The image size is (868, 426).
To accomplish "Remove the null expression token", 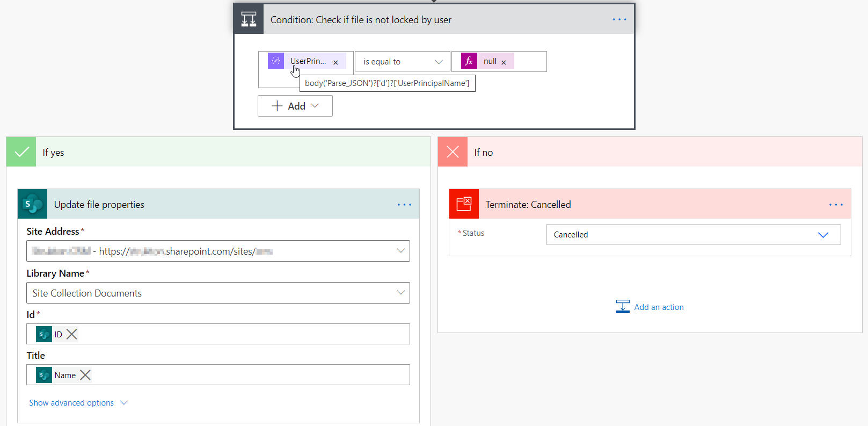I will [x=504, y=62].
